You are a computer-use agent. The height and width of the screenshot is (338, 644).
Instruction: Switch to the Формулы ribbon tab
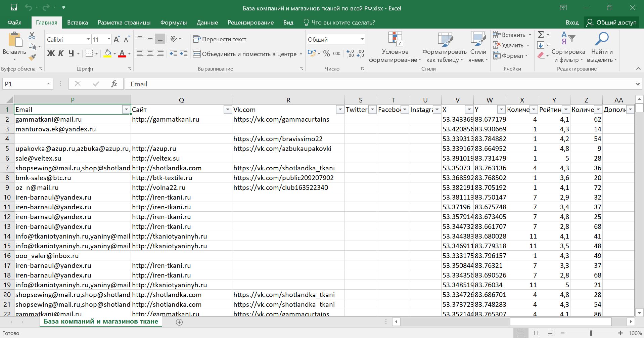click(173, 23)
